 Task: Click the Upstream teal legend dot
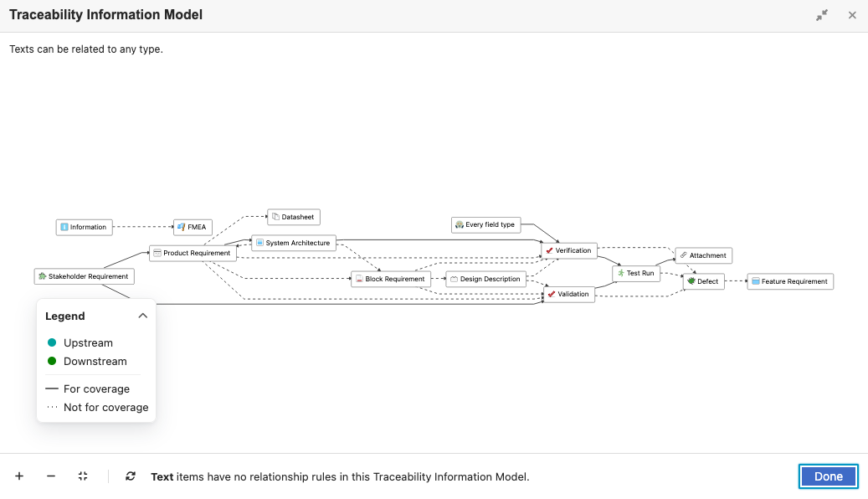pyautogui.click(x=52, y=342)
